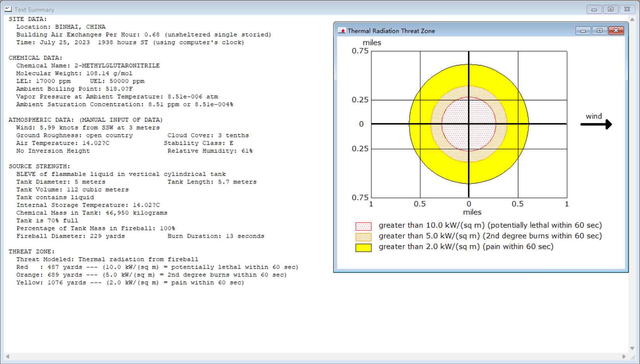Screen dimensions: 640x364
Task: Close the Thermal Radiation Threat Zone window
Action: click(x=616, y=31)
